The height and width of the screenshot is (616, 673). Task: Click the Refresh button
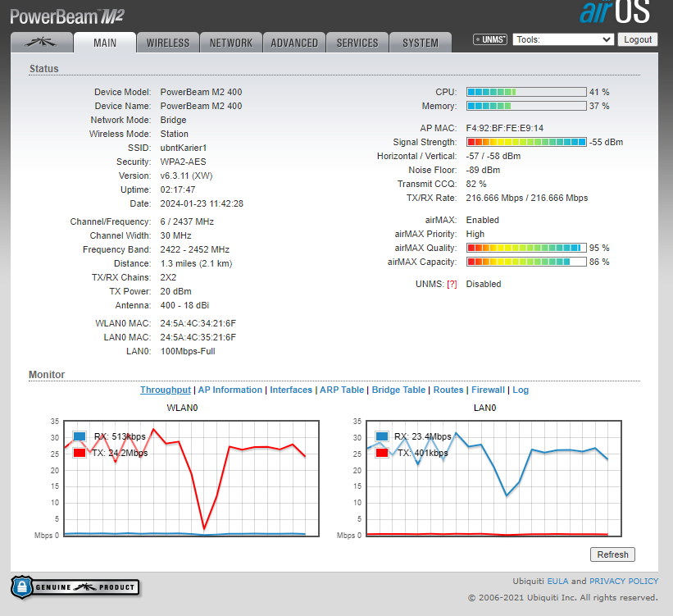(612, 554)
